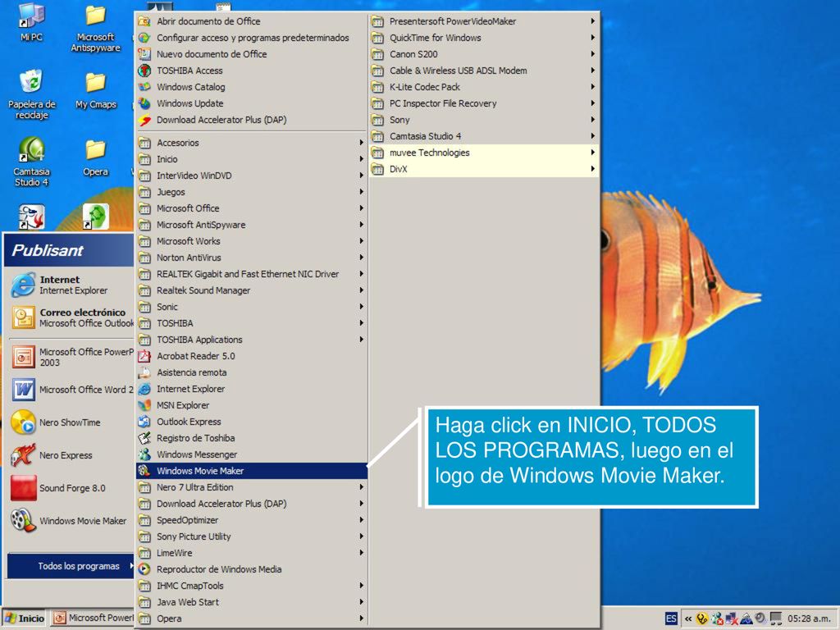
Task: Click Todos los programas button
Action: pos(71,566)
